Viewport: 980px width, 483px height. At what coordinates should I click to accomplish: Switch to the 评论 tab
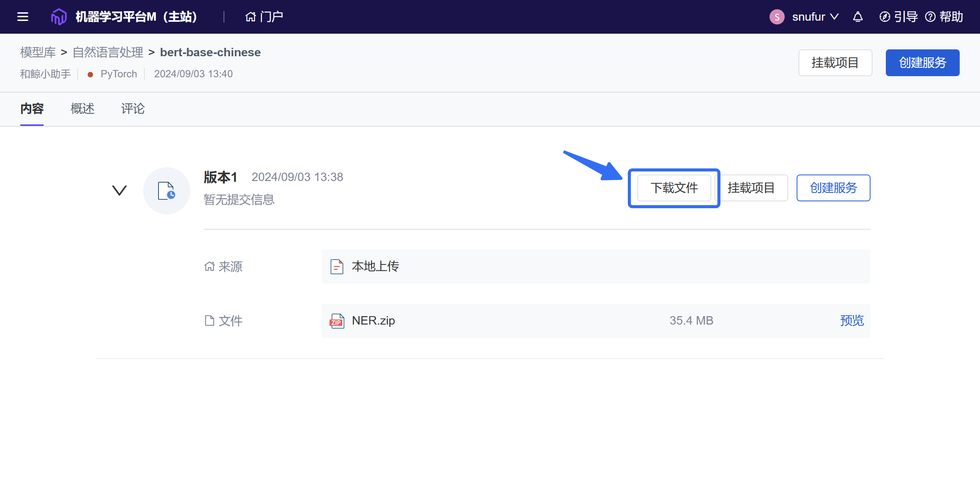[133, 109]
